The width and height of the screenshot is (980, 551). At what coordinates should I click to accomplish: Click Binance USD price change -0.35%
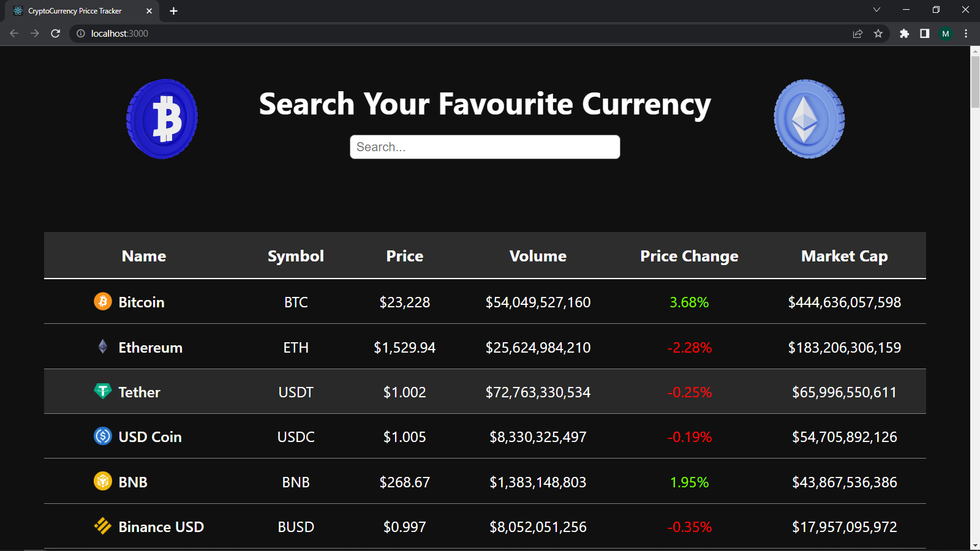tap(689, 527)
